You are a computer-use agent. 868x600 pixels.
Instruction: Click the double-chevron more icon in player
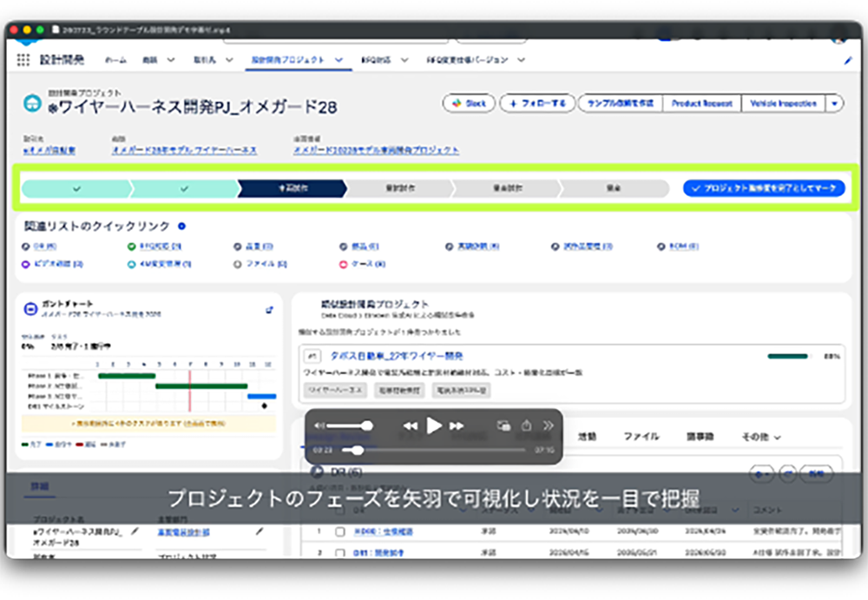548,425
